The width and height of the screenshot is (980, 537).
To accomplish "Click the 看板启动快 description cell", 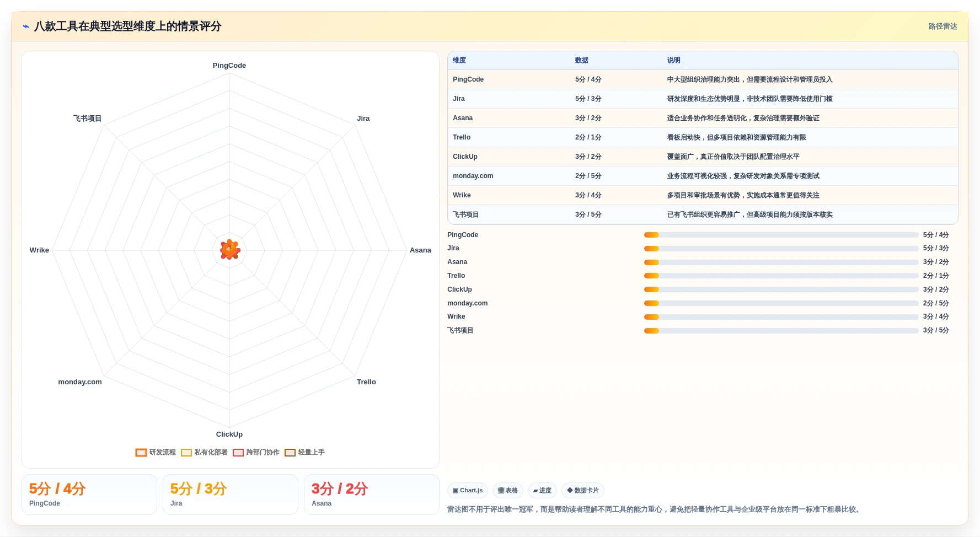I will click(x=737, y=137).
